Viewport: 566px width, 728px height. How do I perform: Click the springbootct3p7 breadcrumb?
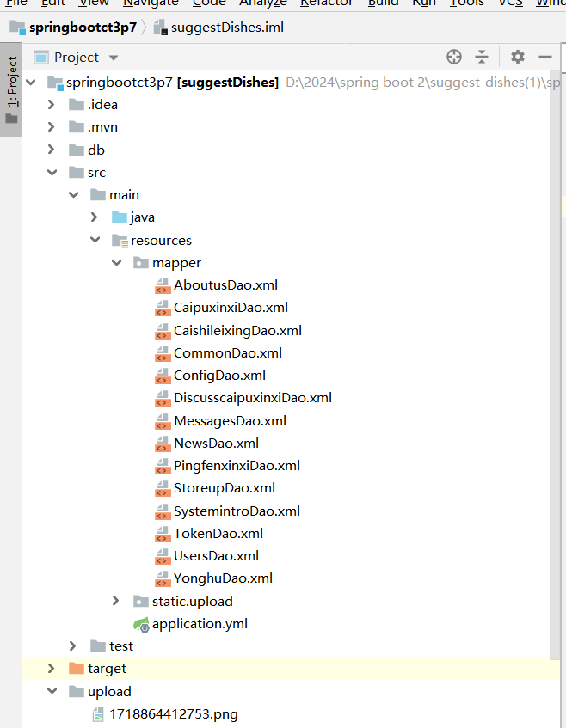(83, 28)
